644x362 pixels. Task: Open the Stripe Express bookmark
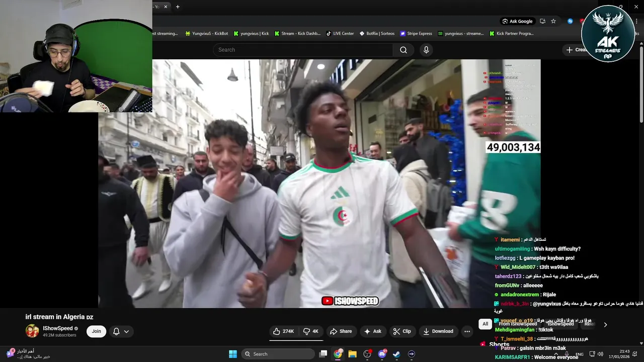416,34
